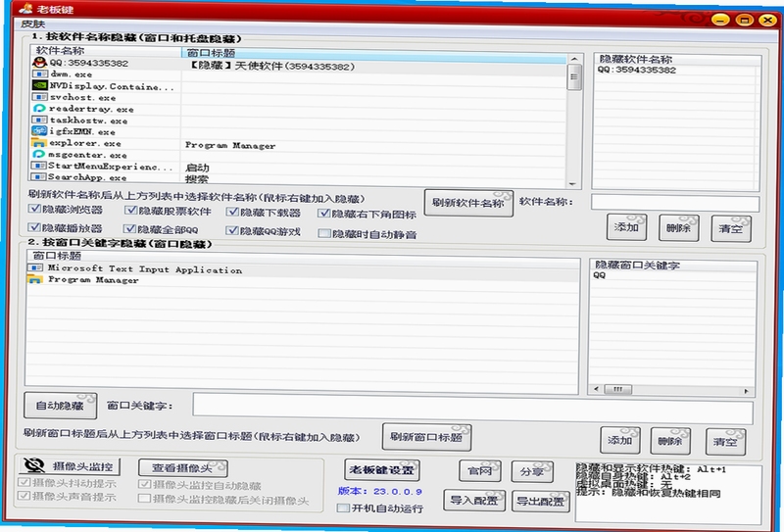Image resolution: width=784 pixels, height=532 pixels.
Task: Click the igfxEMN.exe Intel icon
Action: [x=39, y=131]
